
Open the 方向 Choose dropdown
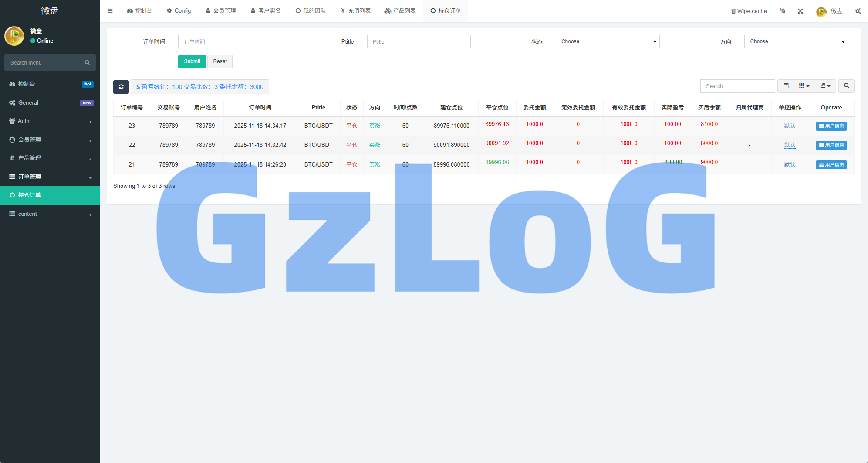click(x=796, y=41)
